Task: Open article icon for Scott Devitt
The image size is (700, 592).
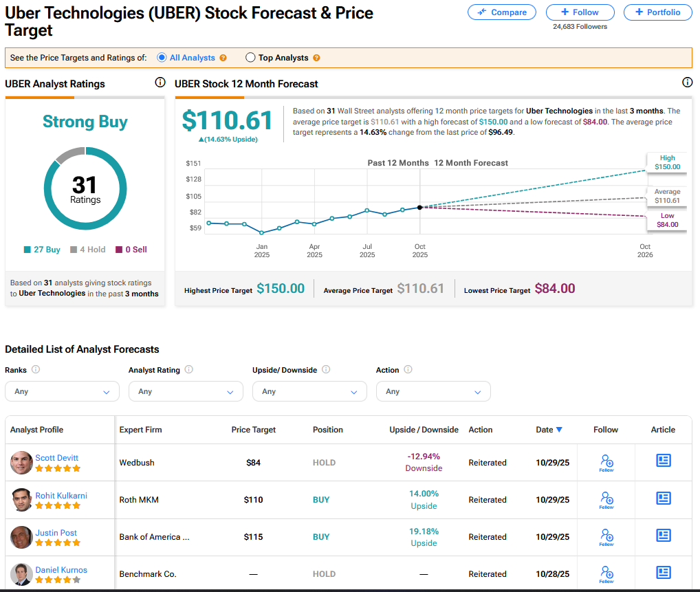Action: pos(663,461)
